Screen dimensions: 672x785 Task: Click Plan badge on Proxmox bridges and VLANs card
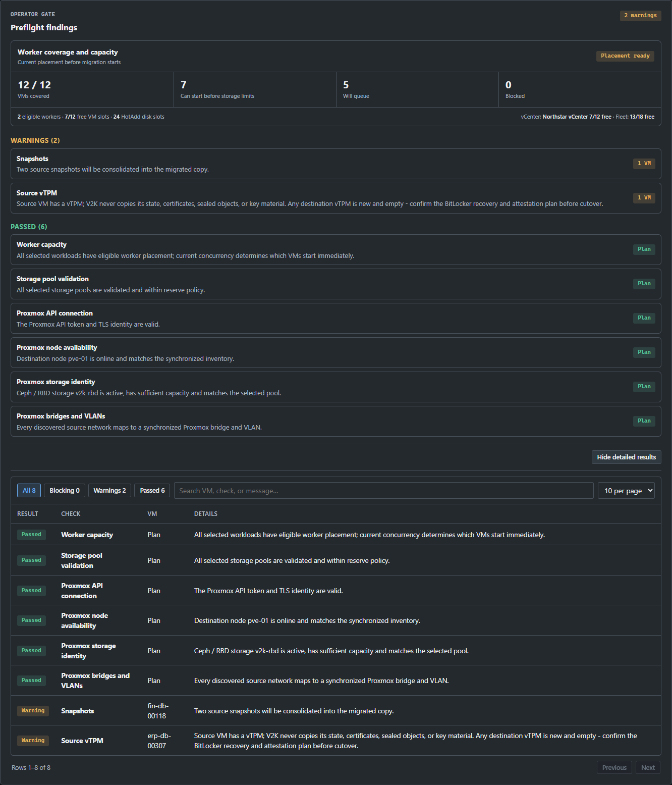click(644, 421)
